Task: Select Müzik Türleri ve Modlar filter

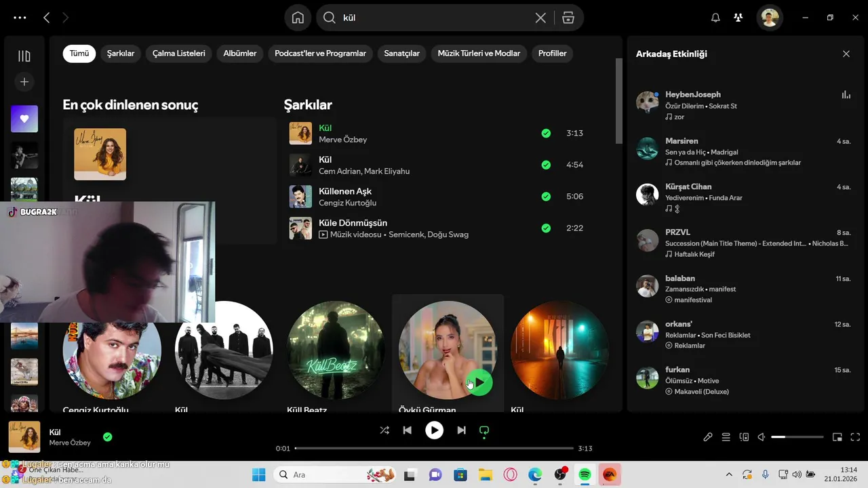Action: coord(479,54)
